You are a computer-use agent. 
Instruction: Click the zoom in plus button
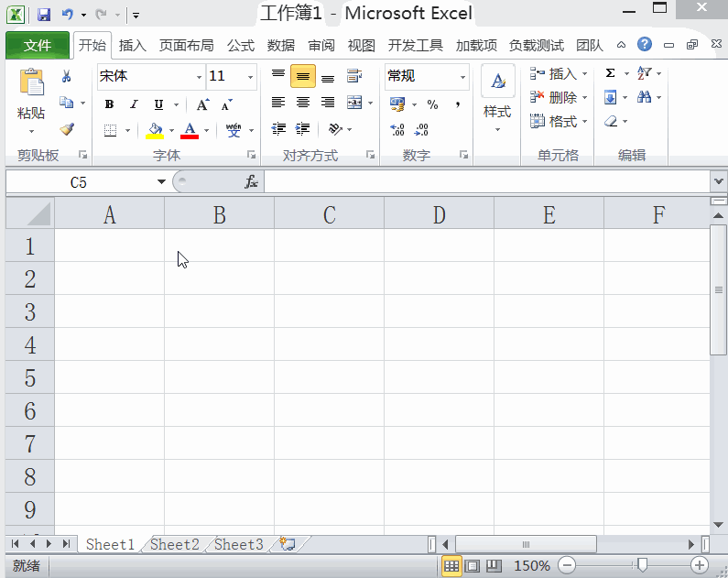(x=699, y=565)
